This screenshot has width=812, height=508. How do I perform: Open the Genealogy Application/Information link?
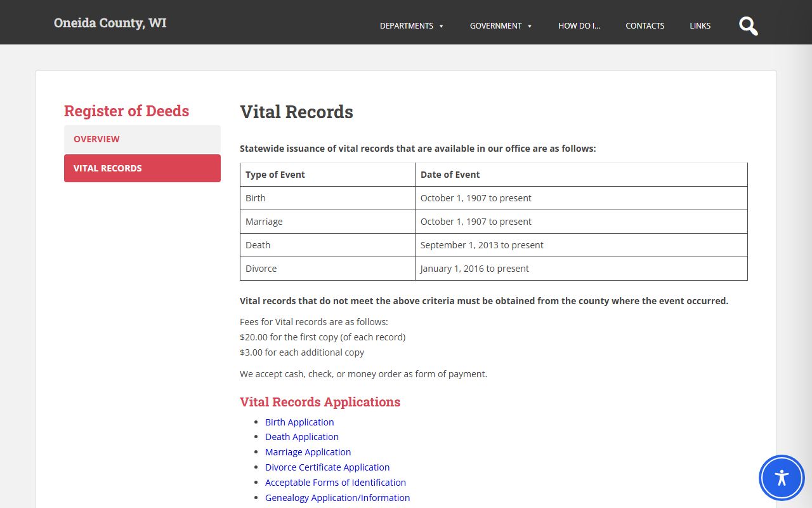[x=337, y=498]
